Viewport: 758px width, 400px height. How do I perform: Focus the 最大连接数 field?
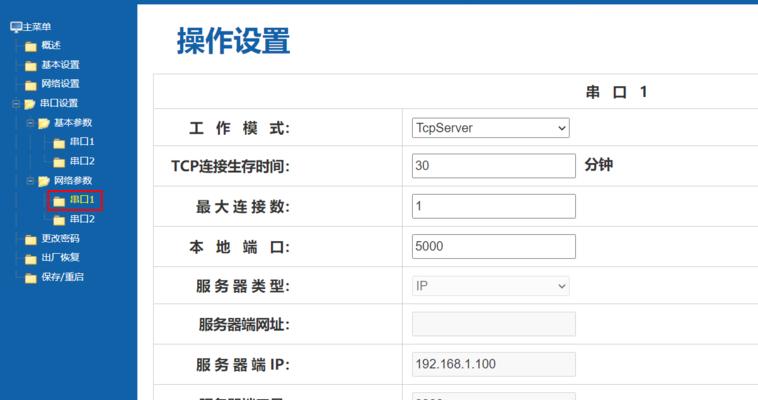[494, 207]
